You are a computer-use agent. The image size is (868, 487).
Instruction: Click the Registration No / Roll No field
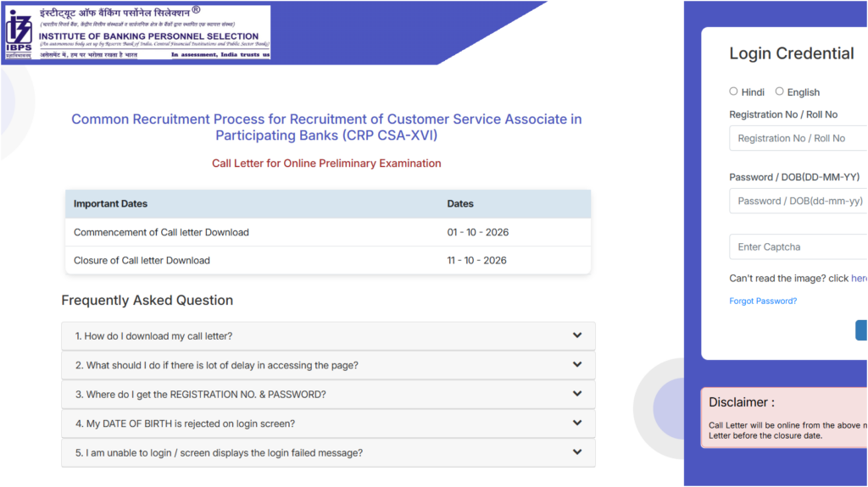[798, 138]
